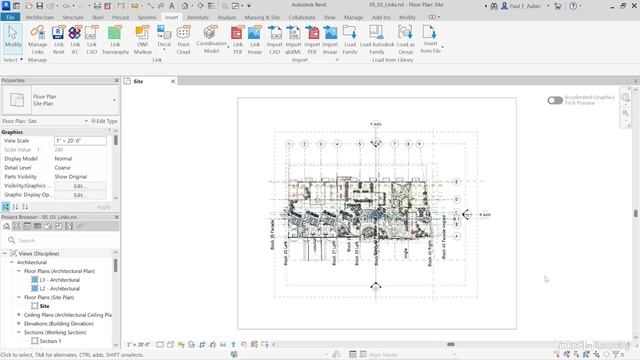
Task: Switch to the Massing & Site tab
Action: (262, 17)
